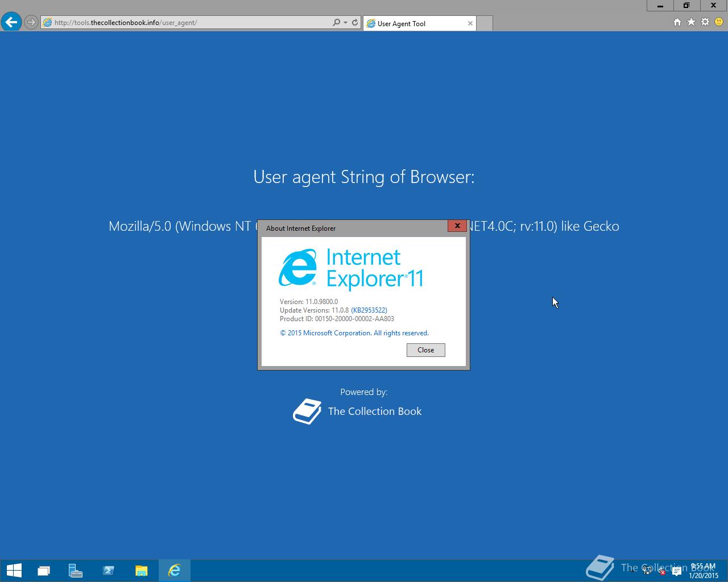Open the notifications tray icon
This screenshot has width=728, height=582.
[676, 571]
